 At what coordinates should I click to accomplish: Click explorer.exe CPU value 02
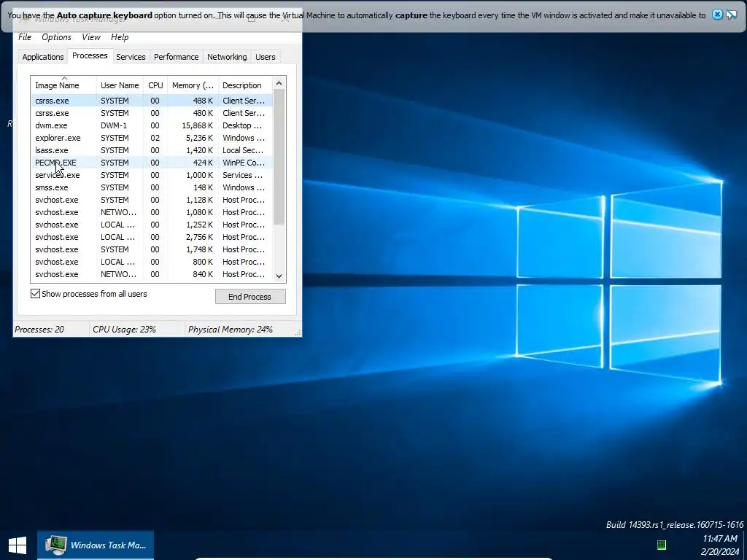[x=155, y=138]
